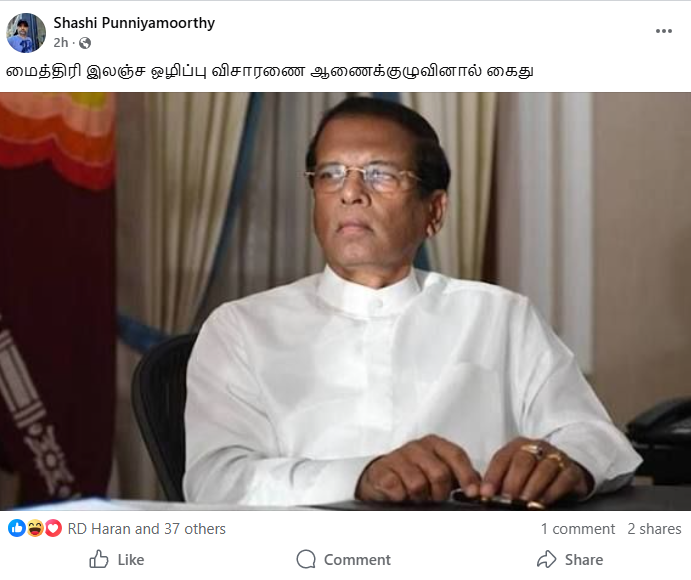Click the blue thumbs-up reaction icon
This screenshot has height=580, width=691.
[x=17, y=528]
